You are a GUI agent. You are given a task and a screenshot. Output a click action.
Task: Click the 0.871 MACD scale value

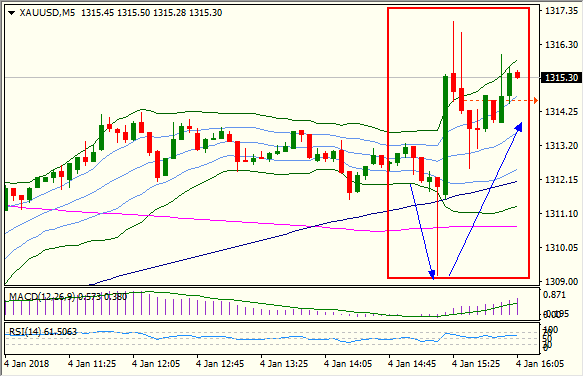tap(555, 295)
